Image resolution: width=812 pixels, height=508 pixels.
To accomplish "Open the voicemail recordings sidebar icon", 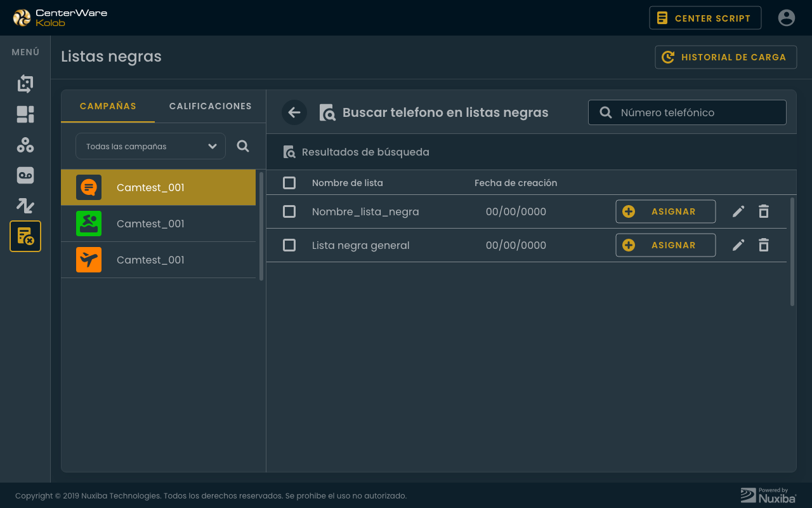I will click(25, 175).
